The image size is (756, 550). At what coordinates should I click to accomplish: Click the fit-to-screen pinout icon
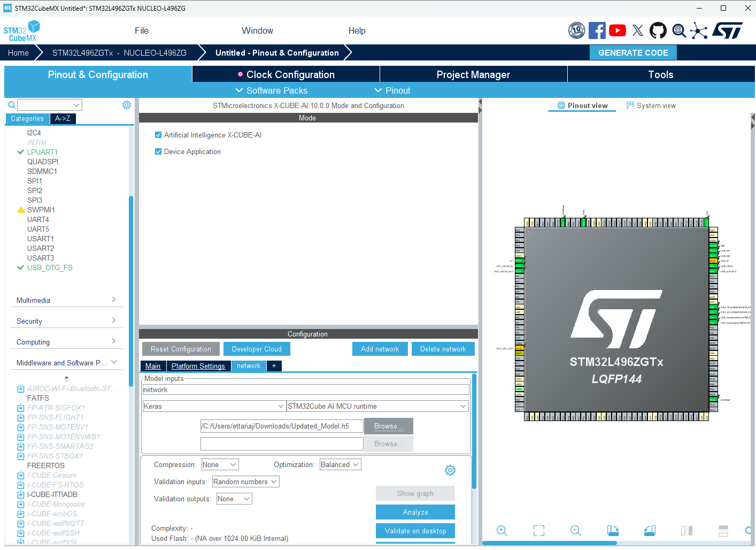(x=538, y=530)
